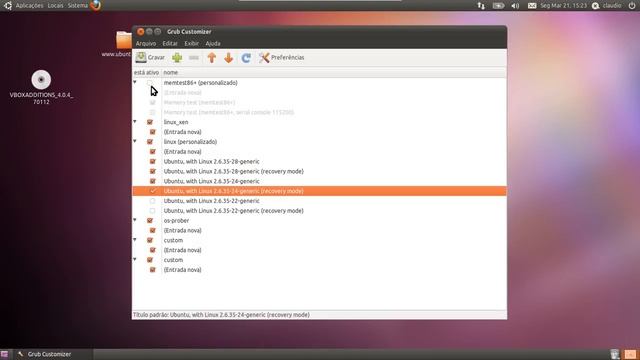Open the network indicator icon
640x360 pixels.
[481, 5]
